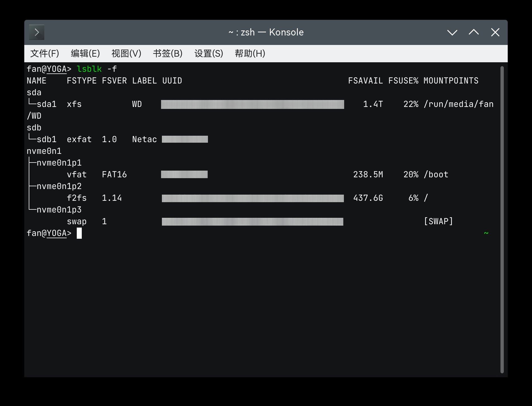The width and height of the screenshot is (532, 406).
Task: Click the 'vfat' filesystem type
Action: (77, 175)
